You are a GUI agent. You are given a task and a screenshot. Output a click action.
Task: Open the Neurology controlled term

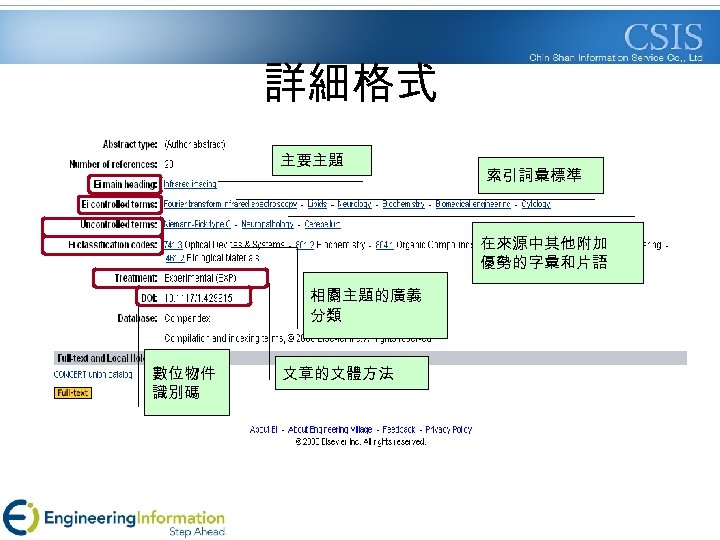click(x=354, y=204)
